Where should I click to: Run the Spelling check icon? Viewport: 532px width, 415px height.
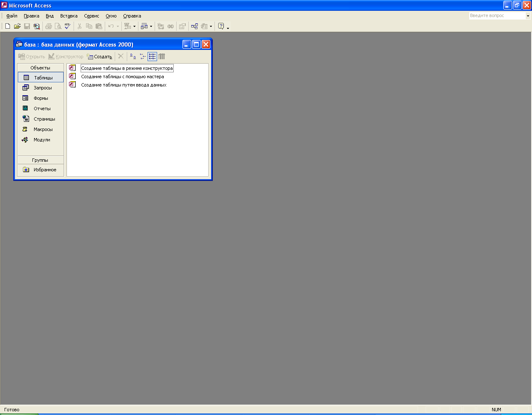(x=68, y=26)
